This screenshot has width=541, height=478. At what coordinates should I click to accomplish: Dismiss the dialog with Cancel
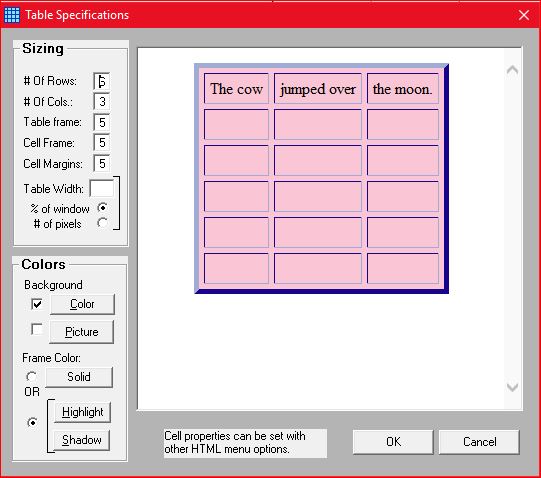click(479, 442)
